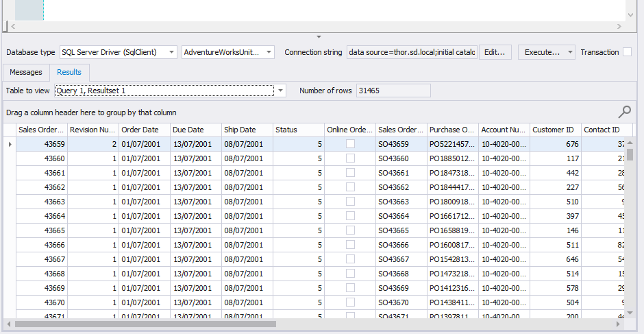Open the Database type dropdown
The image size is (644, 334).
click(171, 52)
